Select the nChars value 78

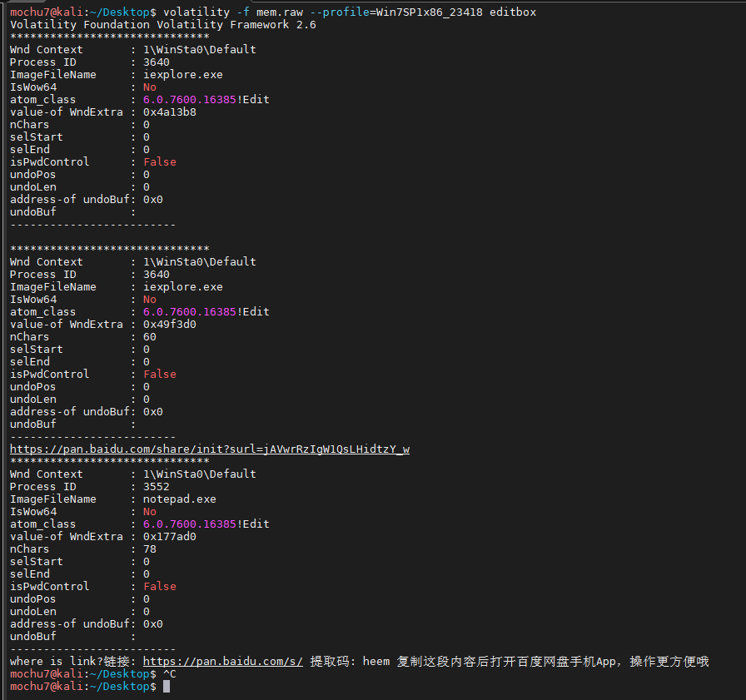tap(149, 549)
